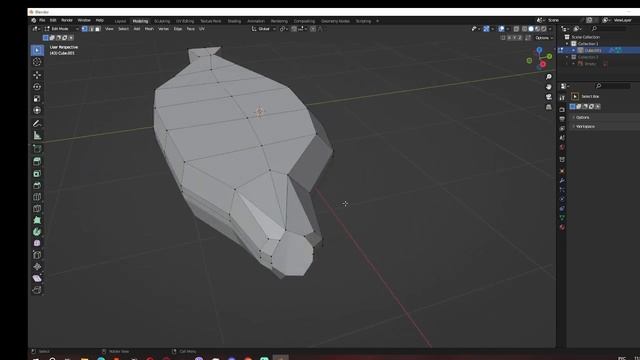Image resolution: width=640 pixels, height=360 pixels.
Task: Select the Shrink/Fatten tool
Action: (37, 267)
